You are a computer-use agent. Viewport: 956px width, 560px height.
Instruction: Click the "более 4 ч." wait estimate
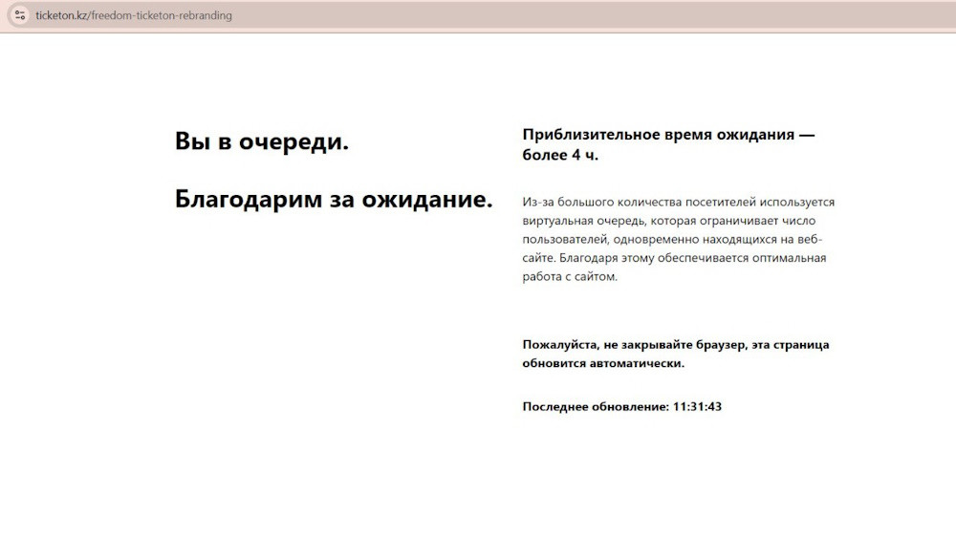pyautogui.click(x=560, y=155)
